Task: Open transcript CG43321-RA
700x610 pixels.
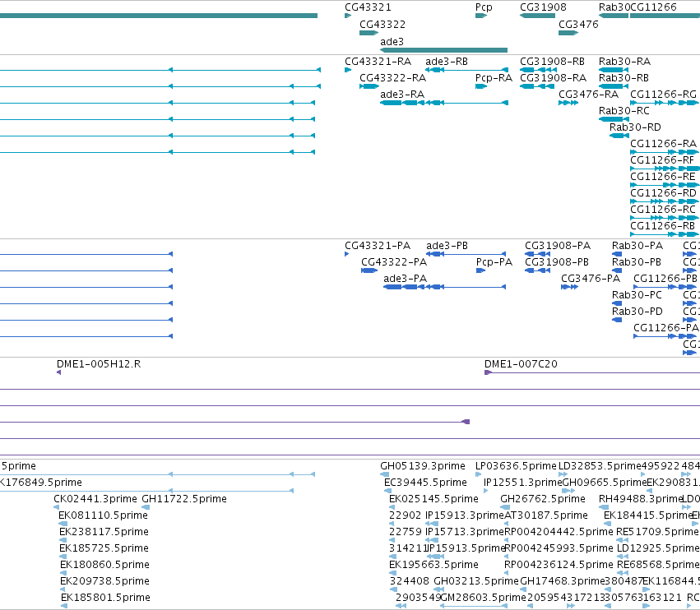Action: 378,62
